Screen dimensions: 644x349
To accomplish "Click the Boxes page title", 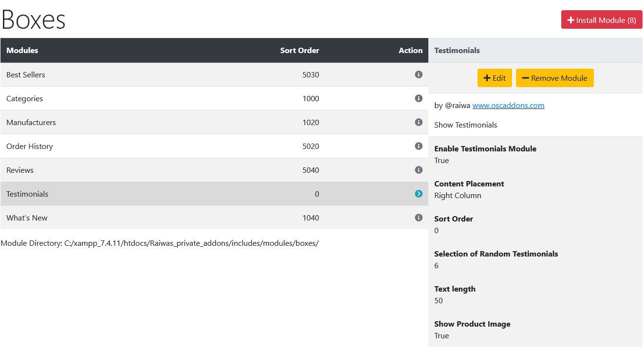I will [34, 19].
